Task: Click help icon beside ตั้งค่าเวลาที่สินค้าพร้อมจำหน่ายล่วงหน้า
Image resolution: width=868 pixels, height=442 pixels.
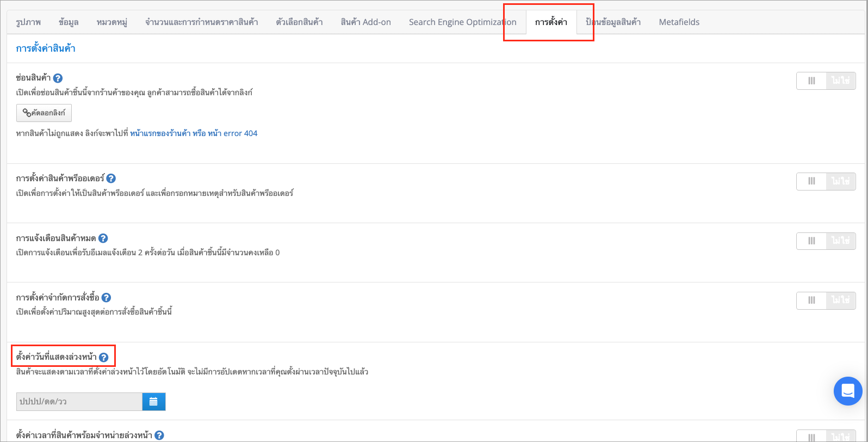Action: click(x=159, y=435)
